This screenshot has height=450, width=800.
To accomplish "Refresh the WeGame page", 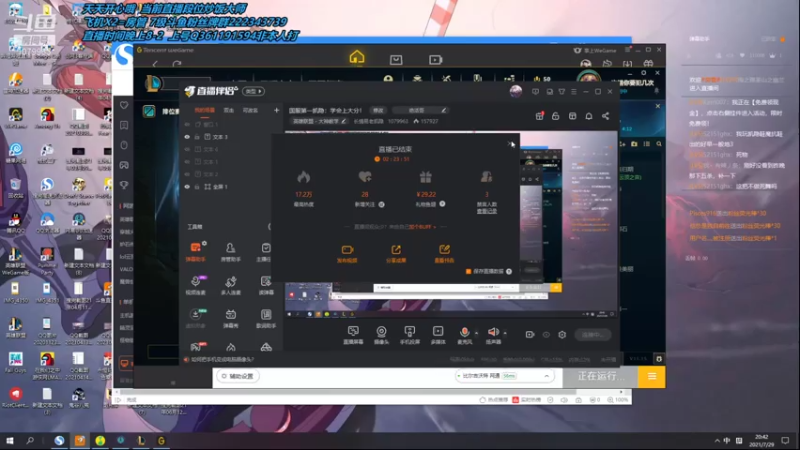I will click(x=177, y=64).
